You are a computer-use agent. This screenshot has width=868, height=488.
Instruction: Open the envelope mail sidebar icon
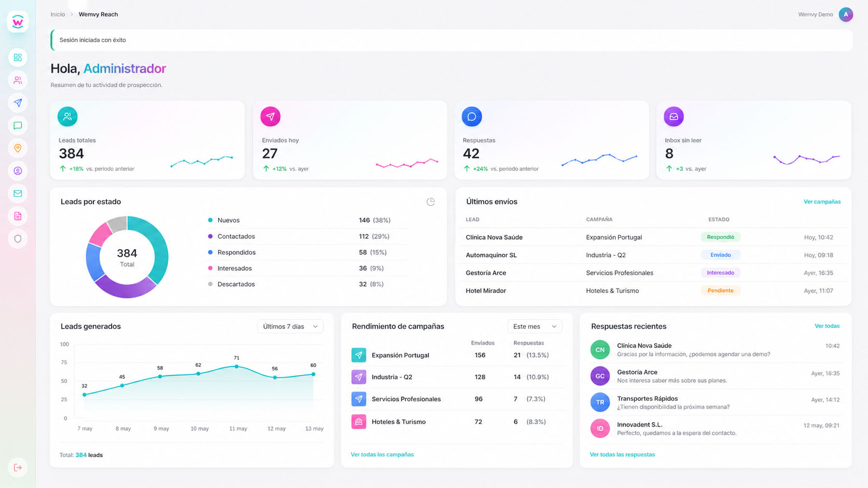(x=18, y=194)
